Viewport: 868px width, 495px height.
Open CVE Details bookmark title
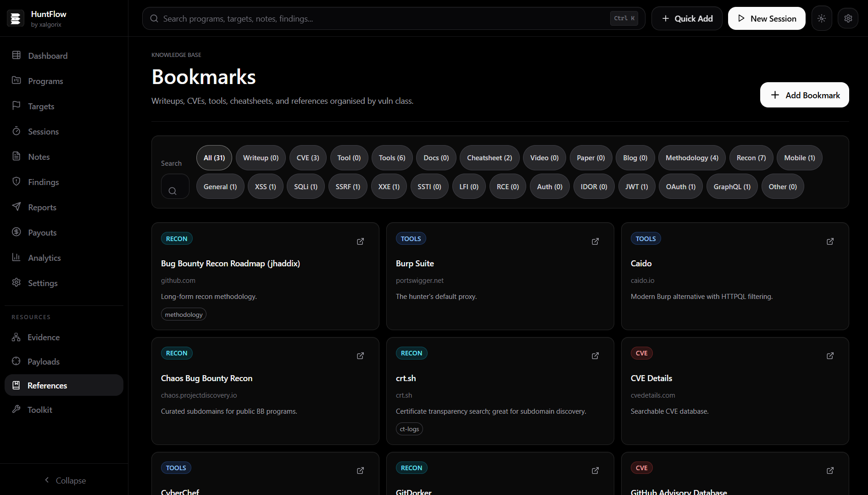coord(651,378)
